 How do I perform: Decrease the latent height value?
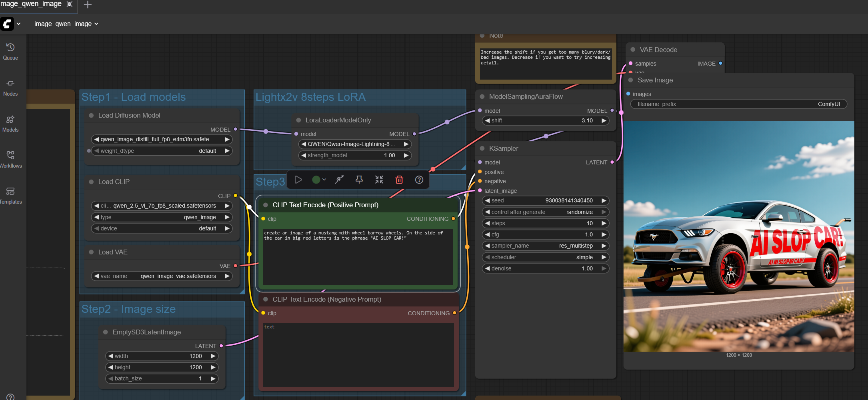click(x=110, y=367)
